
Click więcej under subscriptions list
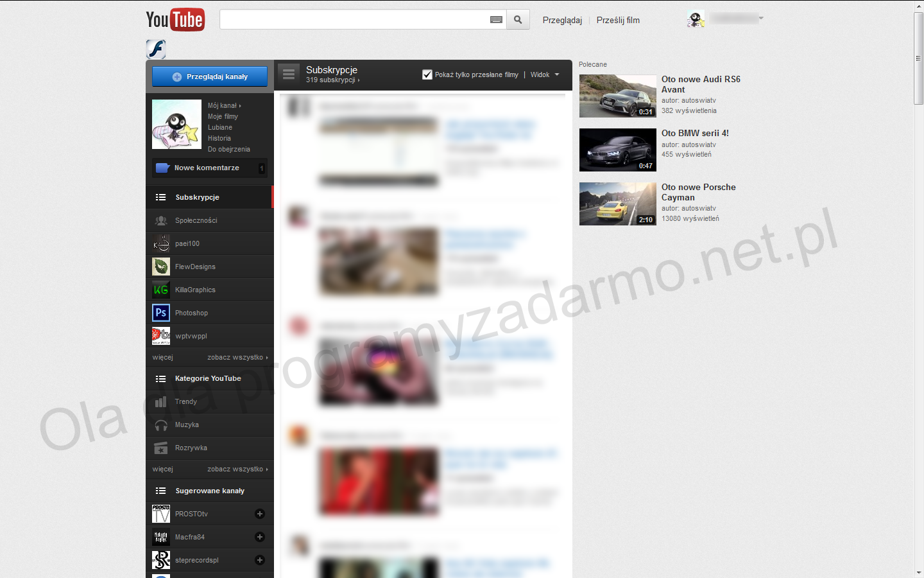pyautogui.click(x=163, y=357)
